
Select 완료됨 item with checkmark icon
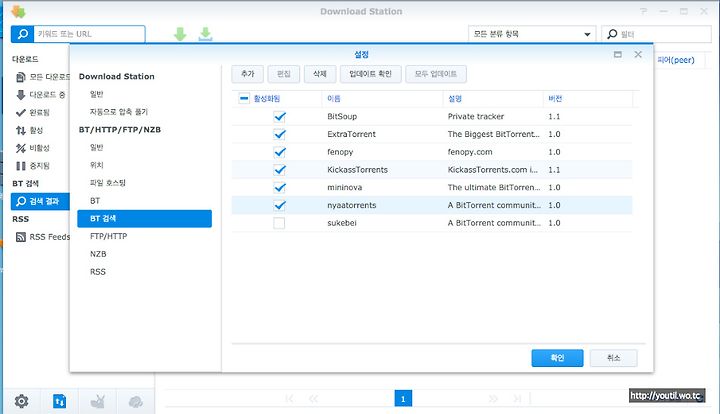pyautogui.click(x=33, y=112)
